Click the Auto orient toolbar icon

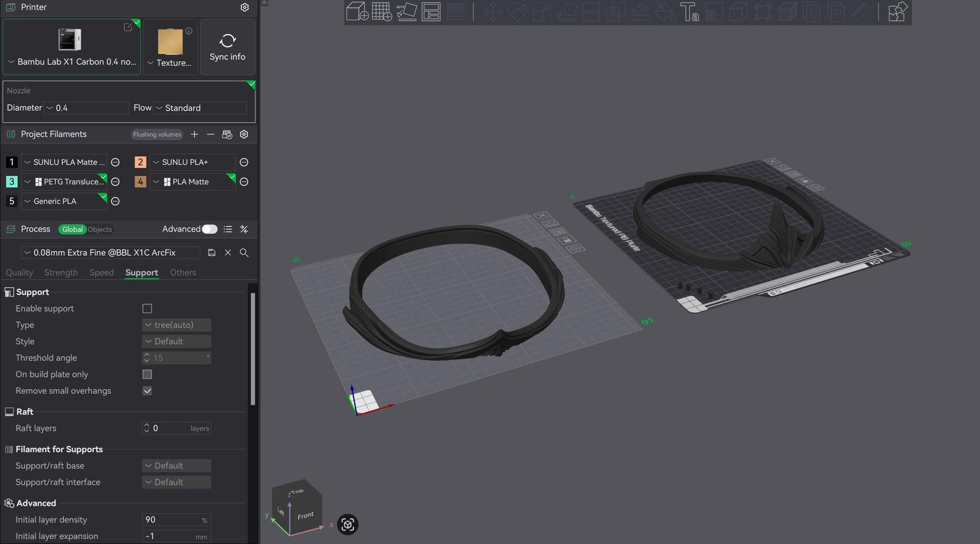point(407,11)
